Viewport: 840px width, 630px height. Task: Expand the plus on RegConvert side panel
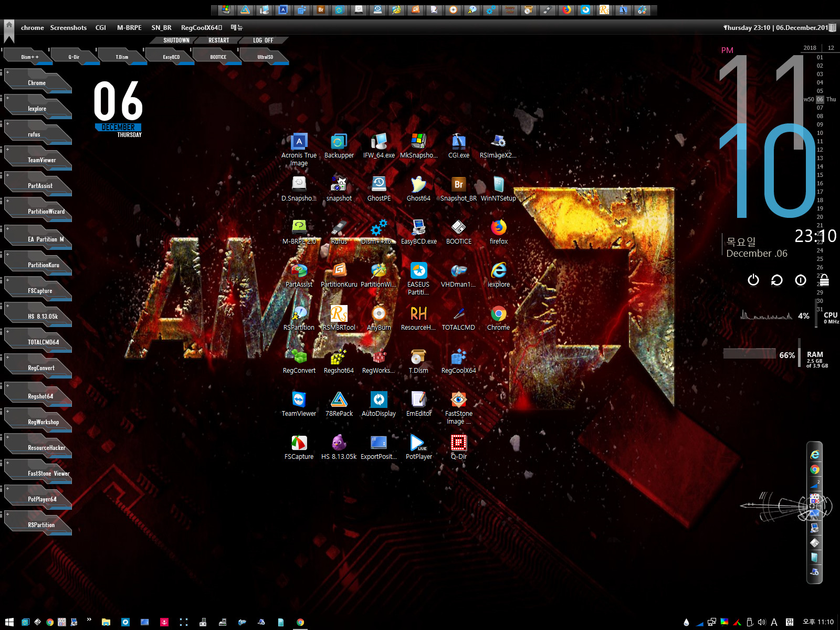7,358
